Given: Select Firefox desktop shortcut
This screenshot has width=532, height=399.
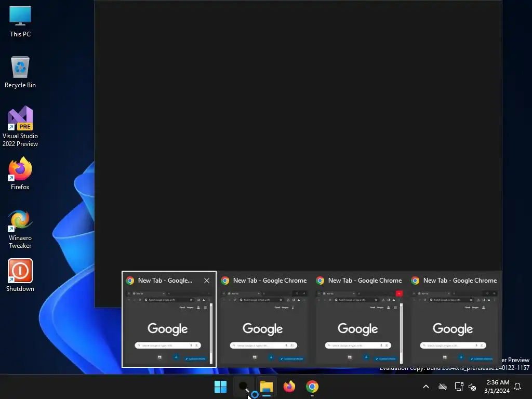Looking at the screenshot, I should point(20,174).
